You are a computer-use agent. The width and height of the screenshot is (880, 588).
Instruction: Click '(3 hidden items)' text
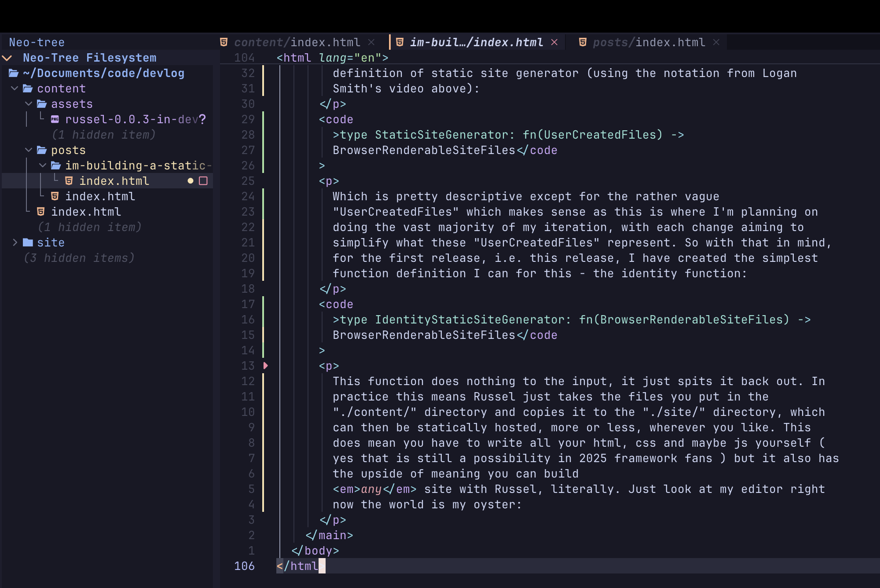point(79,258)
